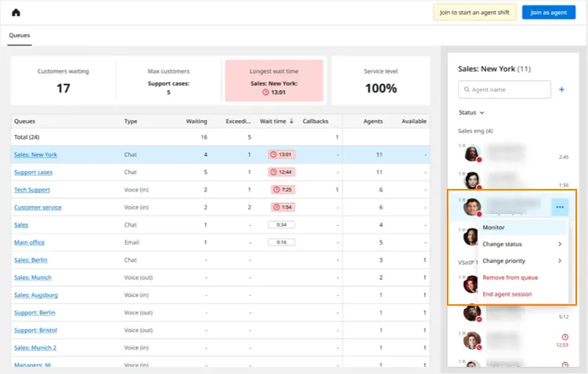
Task: Open the three-dots agent options button
Action: click(x=560, y=207)
